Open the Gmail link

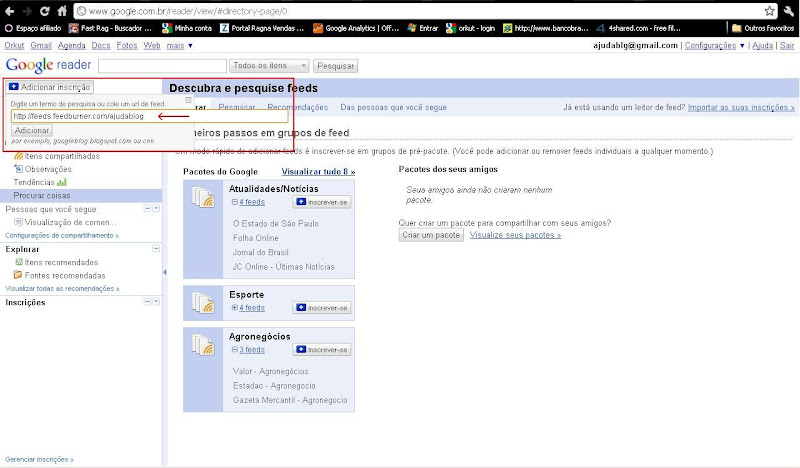click(41, 45)
